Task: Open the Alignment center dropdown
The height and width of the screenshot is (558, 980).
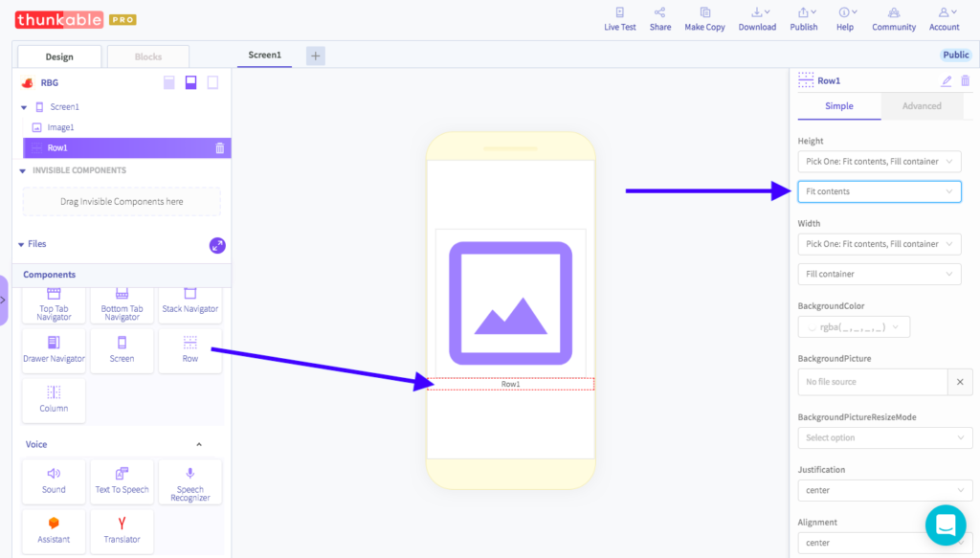Action: (x=885, y=543)
